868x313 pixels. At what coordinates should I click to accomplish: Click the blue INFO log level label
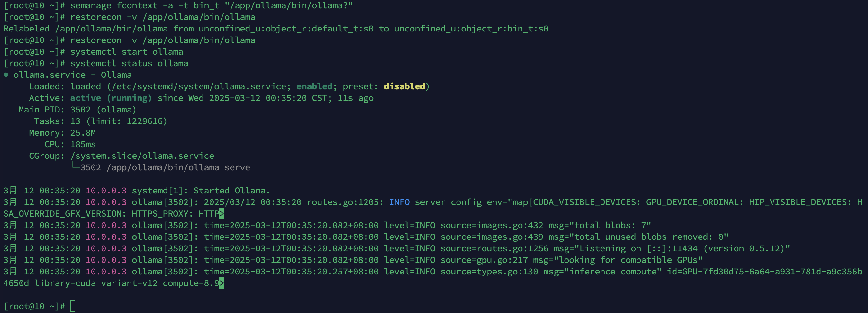tap(399, 202)
